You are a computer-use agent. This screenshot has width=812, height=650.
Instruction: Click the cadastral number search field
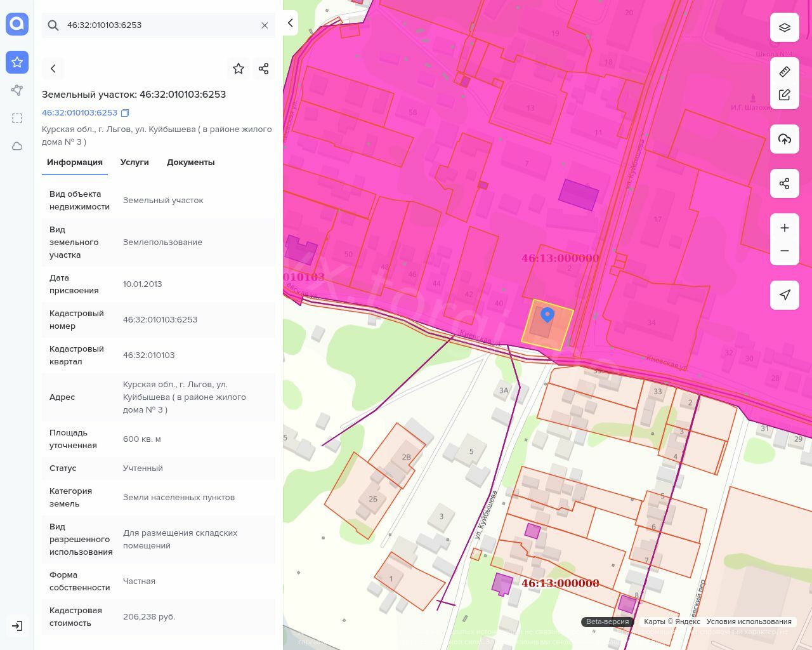[159, 25]
